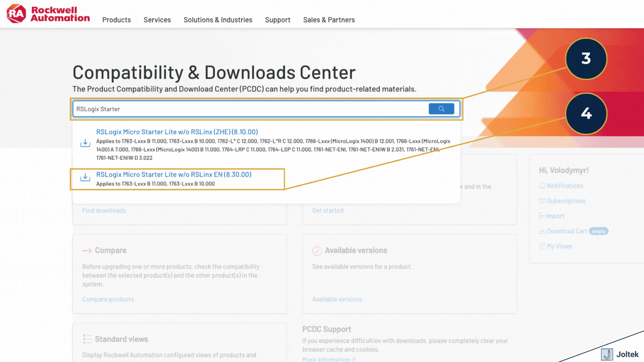This screenshot has width=644, height=362.
Task: Click the Standard views heading
Action: 121,339
